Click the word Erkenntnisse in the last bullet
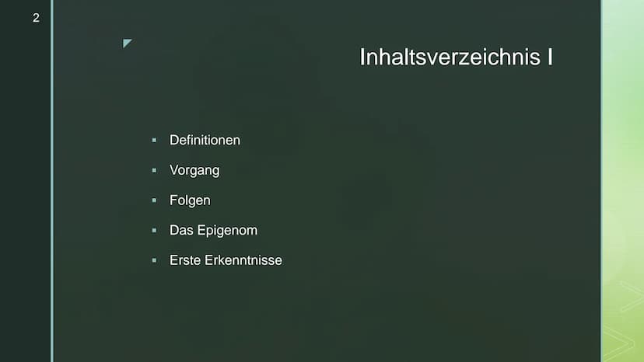 (243, 260)
